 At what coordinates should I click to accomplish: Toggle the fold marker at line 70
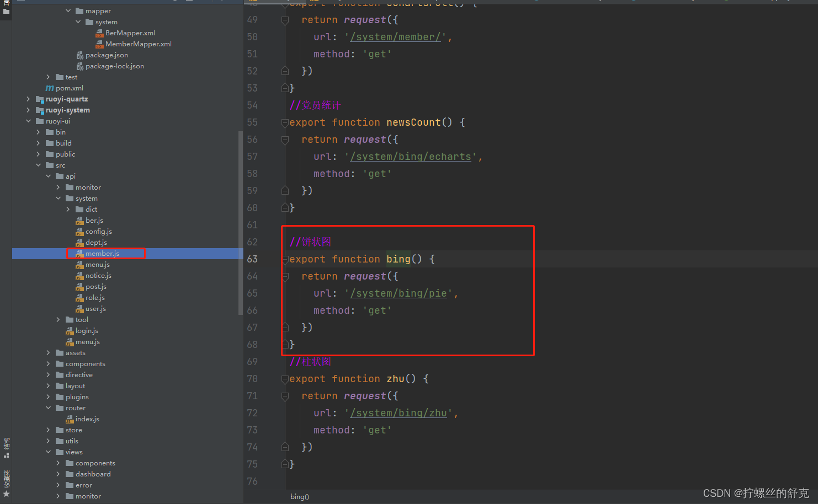click(x=285, y=379)
